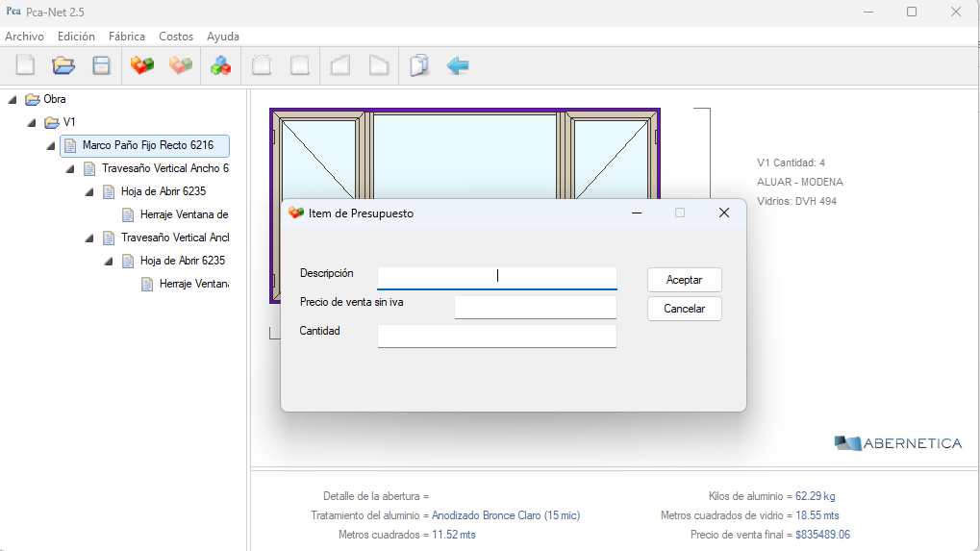
Task: Click the Anodizado Bronce Claro (15 mic) value
Action: coord(506,515)
